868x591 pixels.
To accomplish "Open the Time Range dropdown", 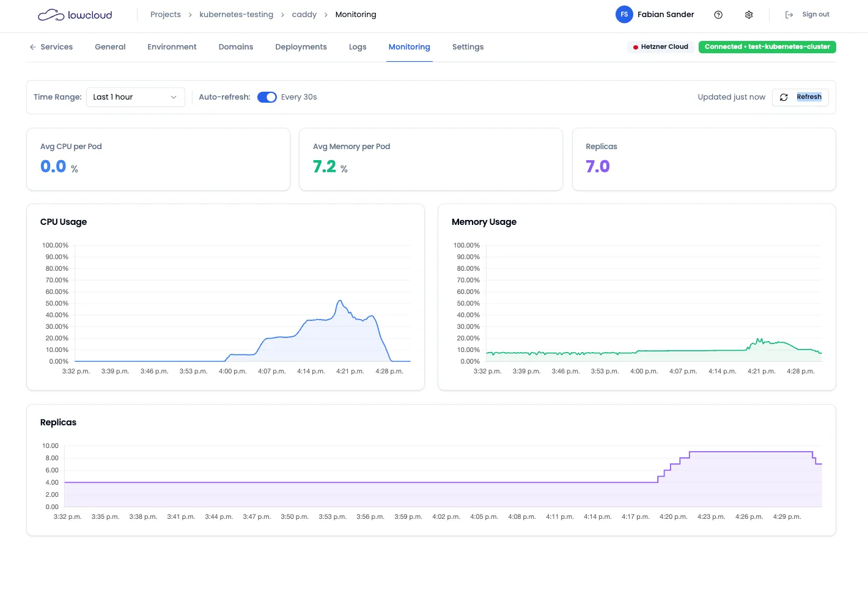I will click(135, 97).
